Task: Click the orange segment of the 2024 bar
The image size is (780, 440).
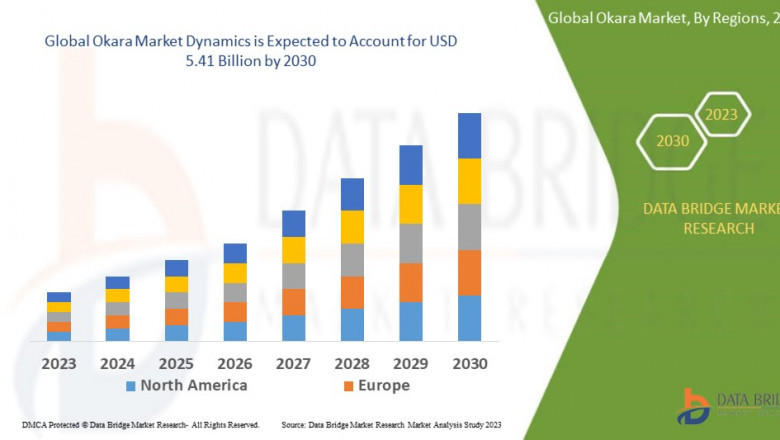Action: 117,322
